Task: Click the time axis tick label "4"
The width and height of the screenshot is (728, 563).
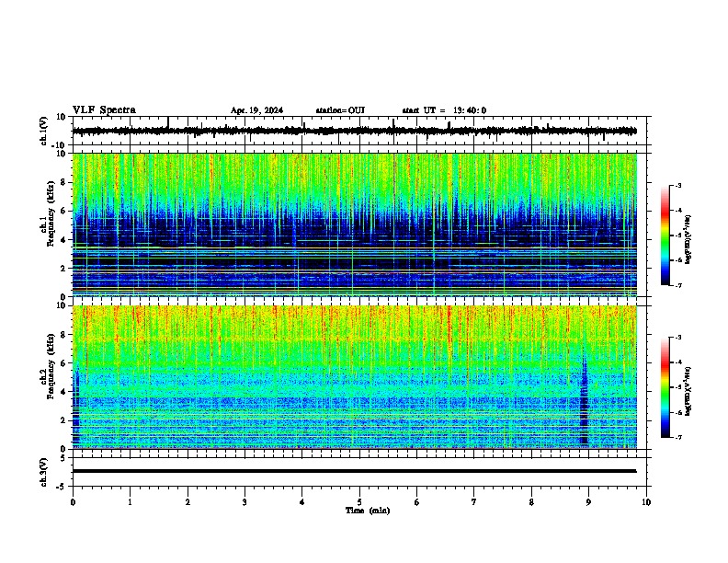Action: point(302,502)
